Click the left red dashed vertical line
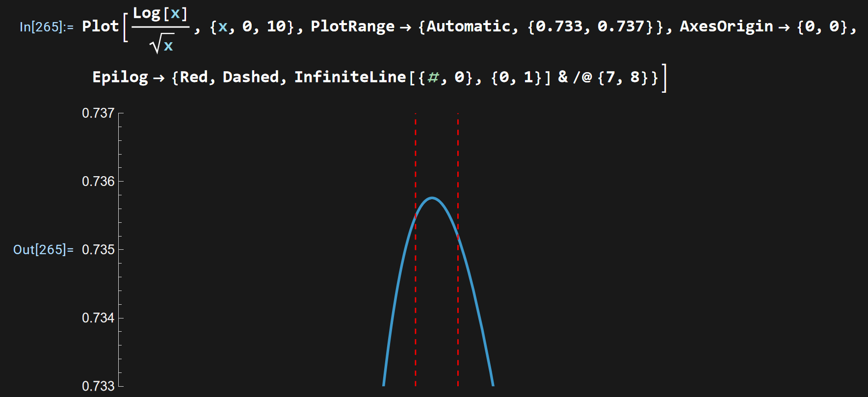Screen dimensions: 868x397 416,294
